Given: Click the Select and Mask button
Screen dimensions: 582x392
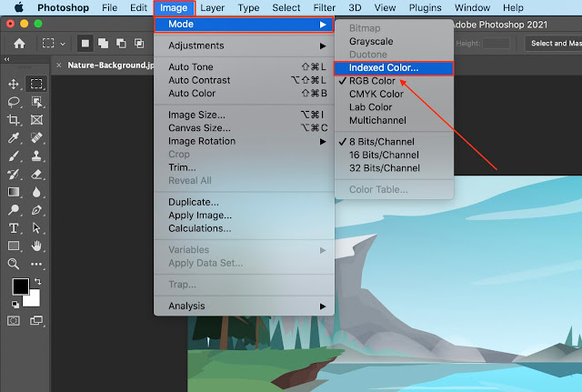Looking at the screenshot, I should [x=554, y=44].
